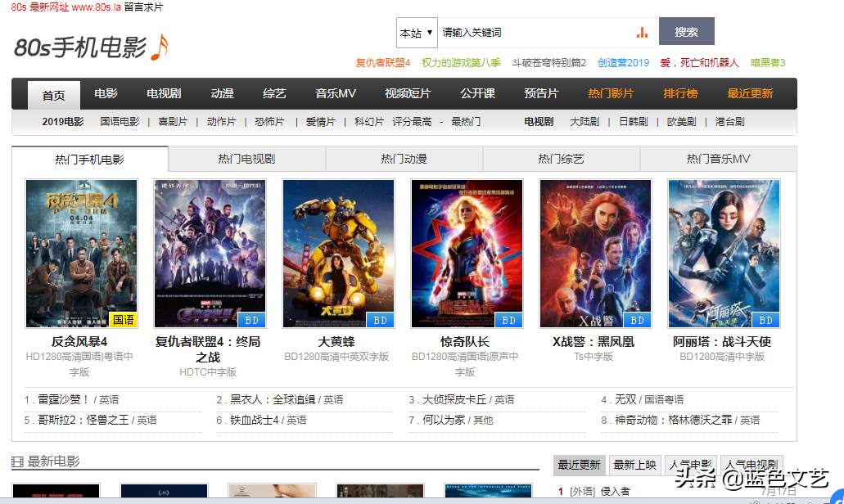The height and width of the screenshot is (504, 844).
Task: Click the 80s手机电影 site logo
Action: [x=92, y=47]
